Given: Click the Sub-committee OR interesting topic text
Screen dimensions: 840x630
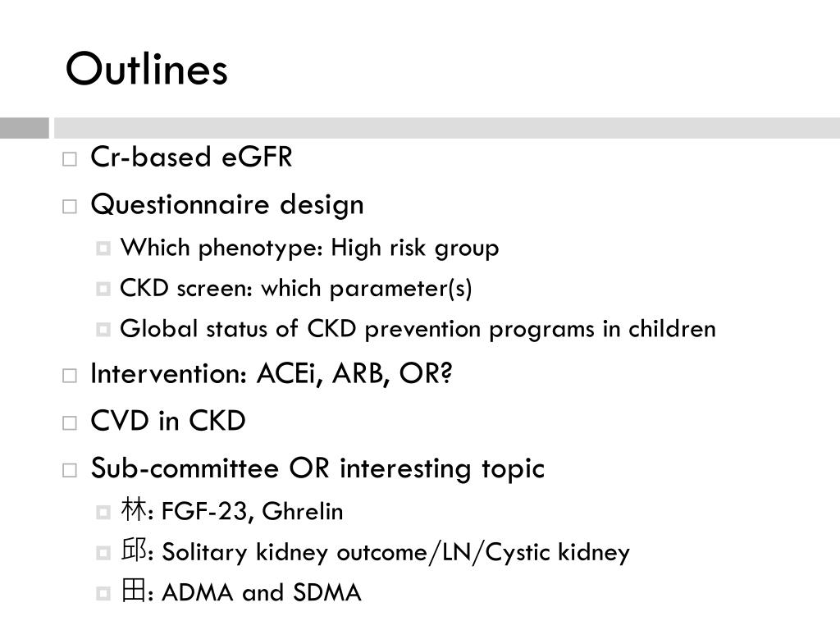Looking at the screenshot, I should pyautogui.click(x=317, y=468).
